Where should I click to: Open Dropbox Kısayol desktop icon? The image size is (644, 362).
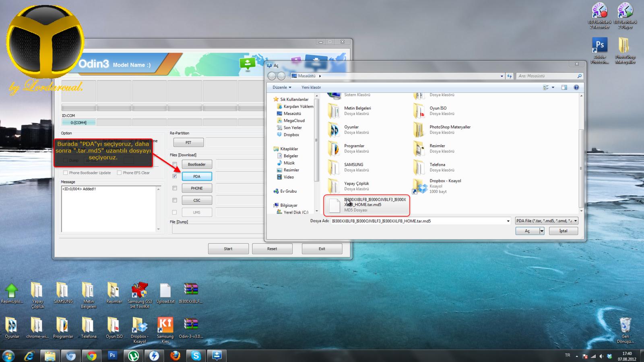point(140,330)
